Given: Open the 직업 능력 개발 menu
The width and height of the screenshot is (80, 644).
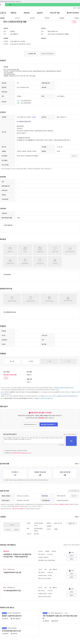Looking at the screenshot, I should click(x=55, y=13).
